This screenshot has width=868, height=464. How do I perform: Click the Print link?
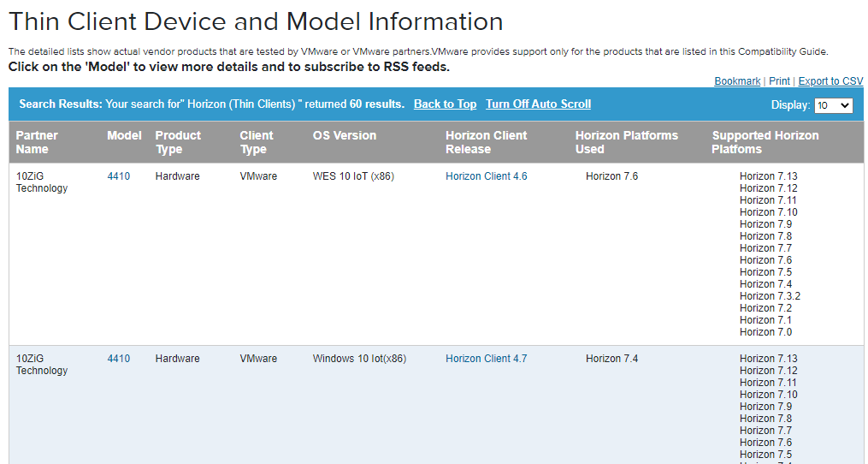pyautogui.click(x=779, y=81)
